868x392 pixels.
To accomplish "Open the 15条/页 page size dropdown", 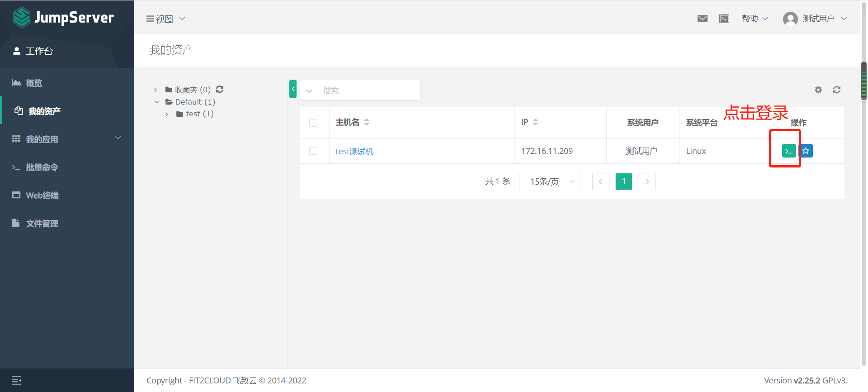I will [x=549, y=182].
